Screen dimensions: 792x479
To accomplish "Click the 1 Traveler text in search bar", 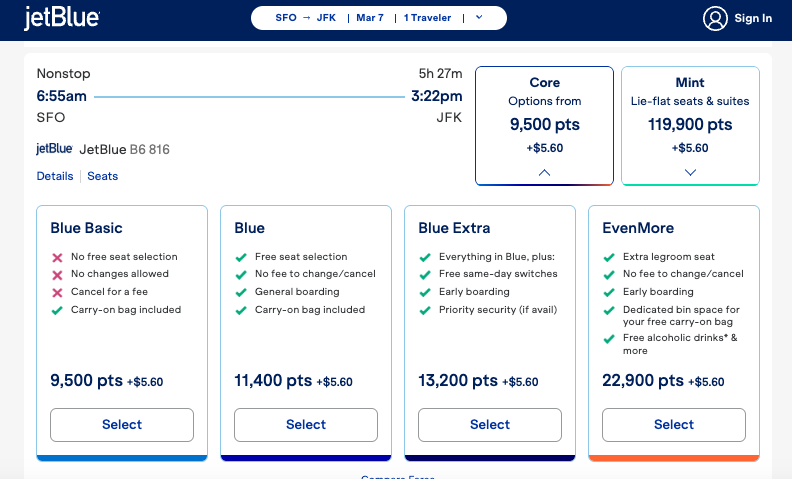I will click(427, 18).
